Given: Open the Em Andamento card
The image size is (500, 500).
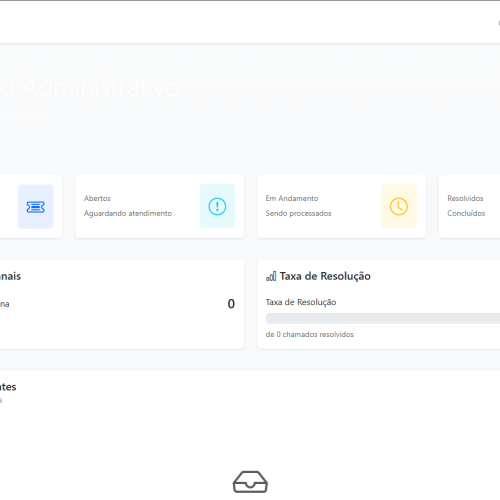Looking at the screenshot, I should (341, 207).
